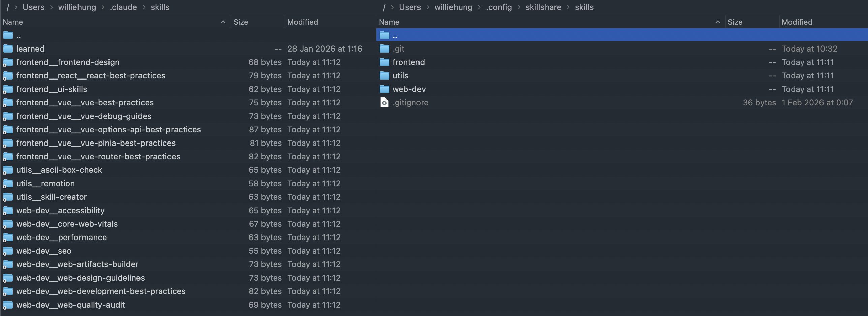868x316 pixels.
Task: Navigate to skillshare in right breadcrumb
Action: (543, 7)
